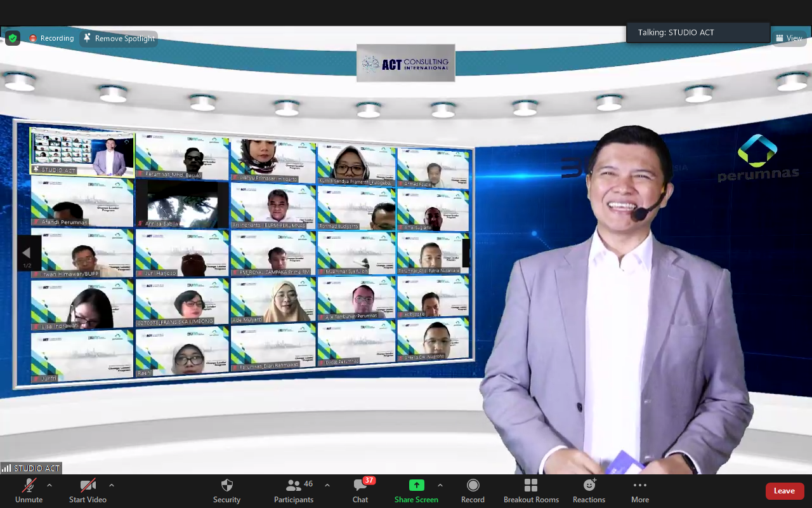Unmute the microphone
The height and width of the screenshot is (508, 812).
click(29, 486)
